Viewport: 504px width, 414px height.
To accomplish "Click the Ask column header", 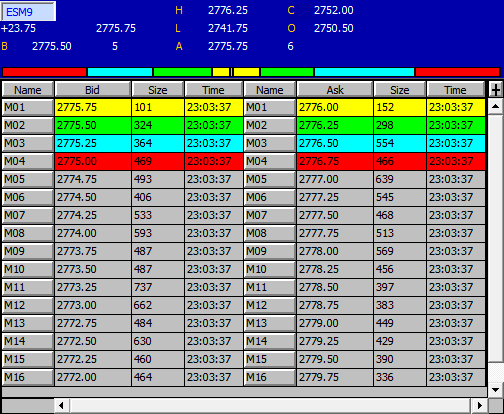I will click(335, 90).
